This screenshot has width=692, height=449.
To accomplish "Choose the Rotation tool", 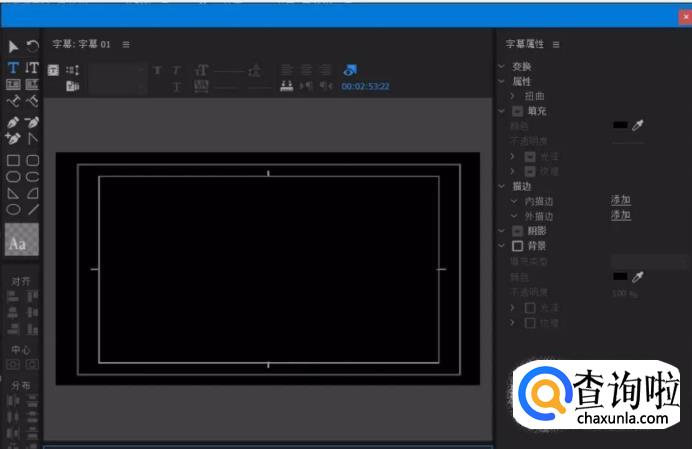I will coord(32,46).
